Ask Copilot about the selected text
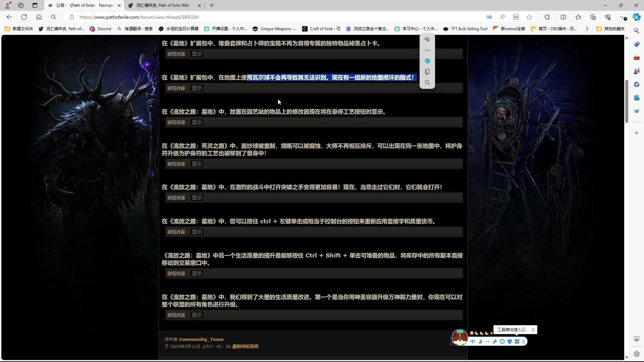The image size is (644, 362). [x=427, y=61]
